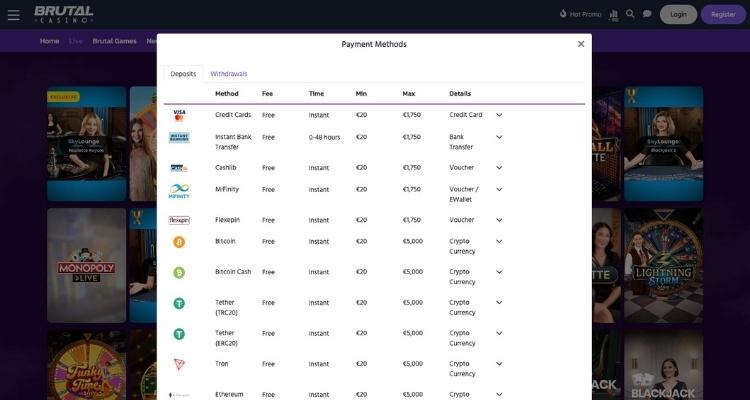Expand Bitcoin Cash row details
This screenshot has width=750, height=400.
coord(499,272)
